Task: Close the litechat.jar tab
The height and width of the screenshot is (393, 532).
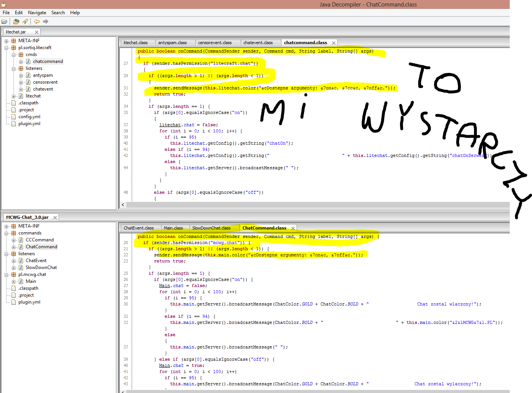Action: pos(36,32)
